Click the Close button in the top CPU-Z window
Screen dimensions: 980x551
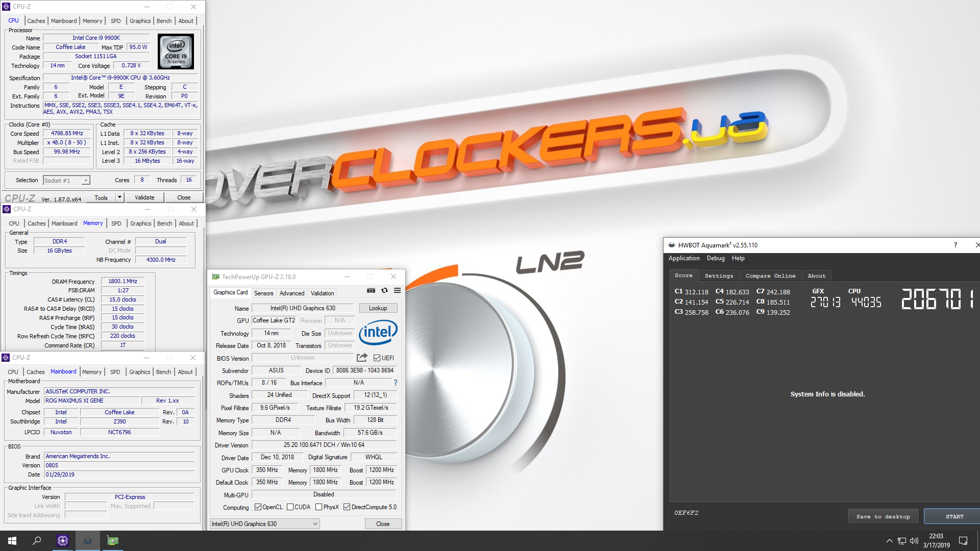tap(184, 197)
